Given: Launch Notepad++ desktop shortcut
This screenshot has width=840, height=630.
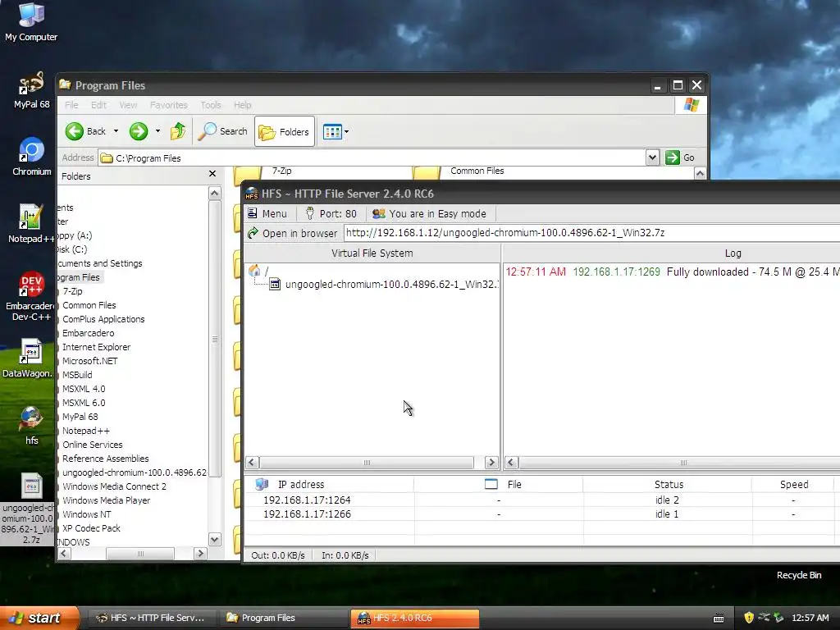Looking at the screenshot, I should click(31, 223).
